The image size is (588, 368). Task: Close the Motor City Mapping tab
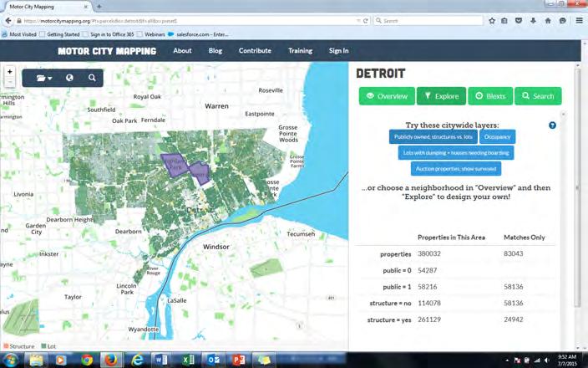click(x=86, y=7)
